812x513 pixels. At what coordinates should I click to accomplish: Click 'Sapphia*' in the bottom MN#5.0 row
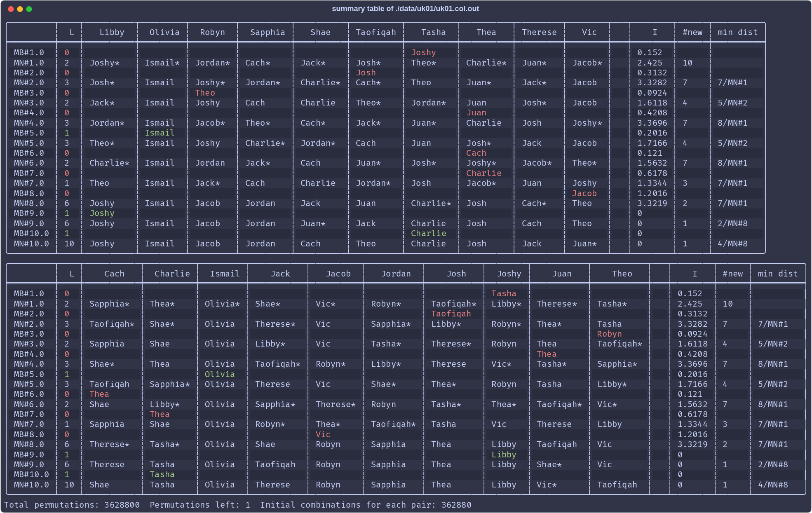coord(169,384)
